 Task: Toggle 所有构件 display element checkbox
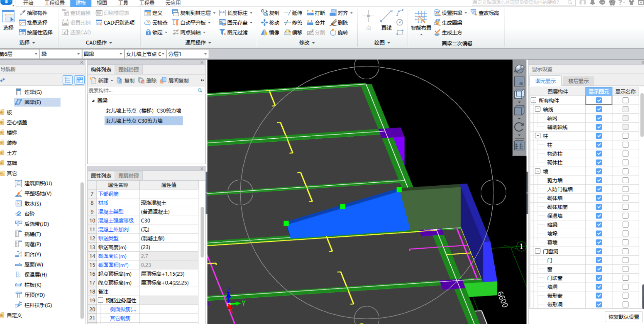599,100
